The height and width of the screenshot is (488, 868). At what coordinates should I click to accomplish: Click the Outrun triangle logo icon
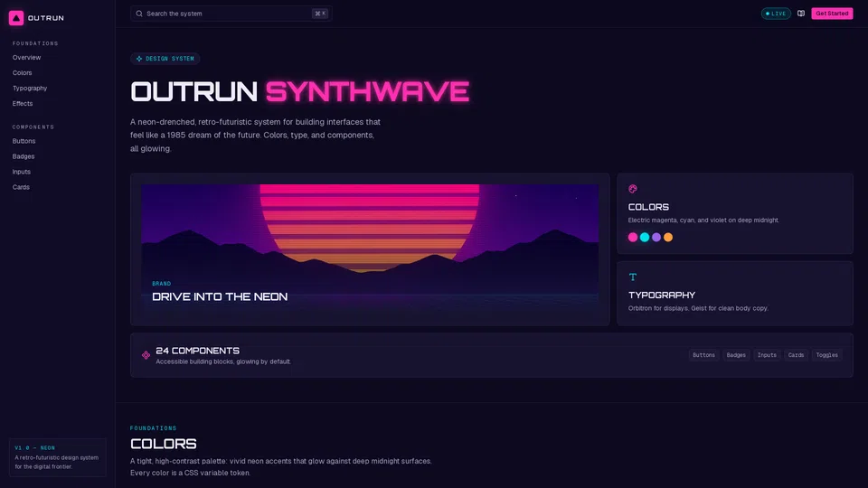pyautogui.click(x=16, y=18)
